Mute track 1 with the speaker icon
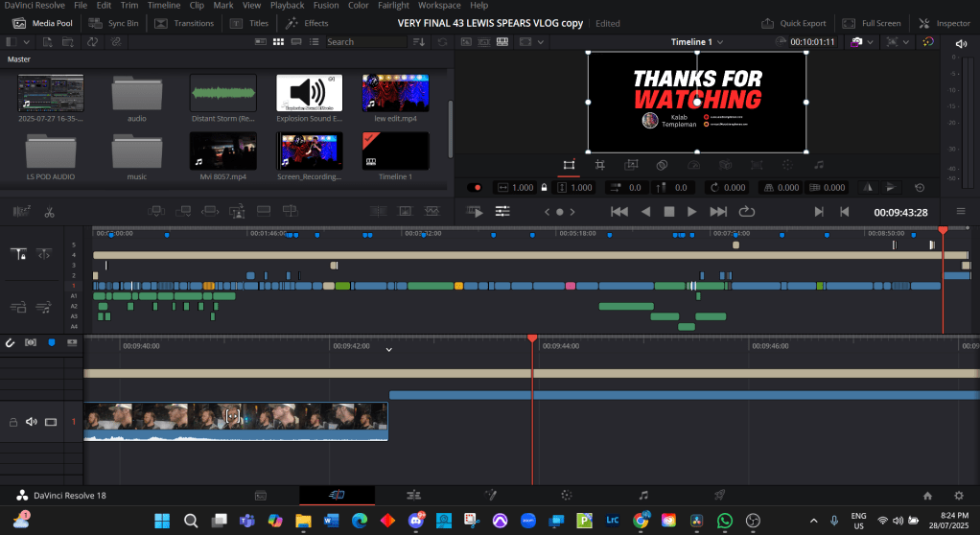Screen dimensions: 980x535 click(32, 421)
